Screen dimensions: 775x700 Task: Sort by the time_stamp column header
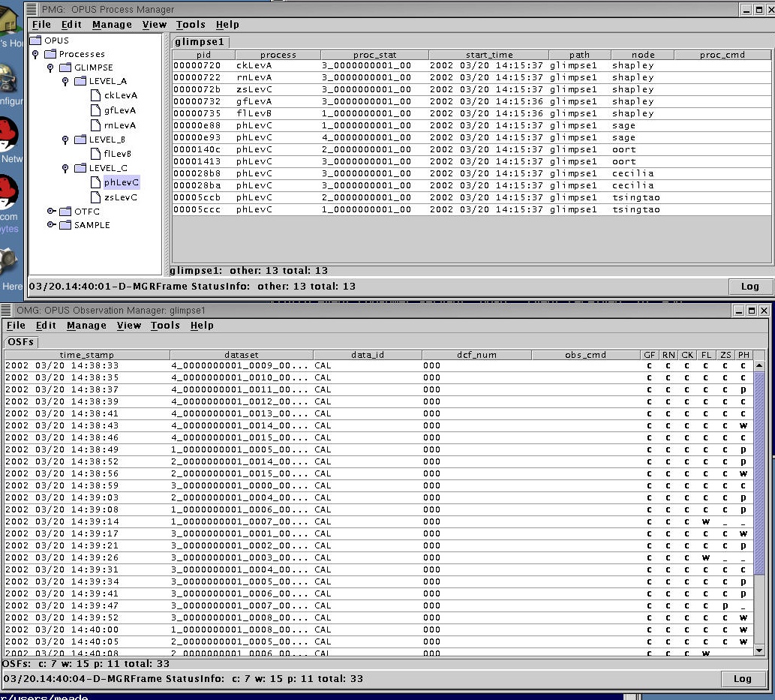[87, 355]
